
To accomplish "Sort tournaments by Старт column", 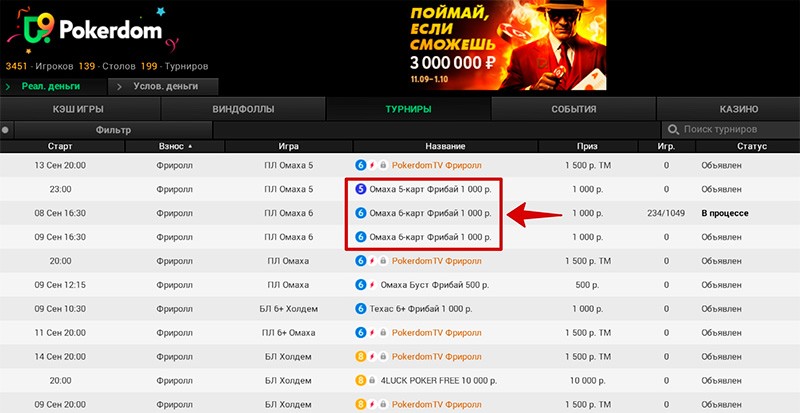I will 60,146.
